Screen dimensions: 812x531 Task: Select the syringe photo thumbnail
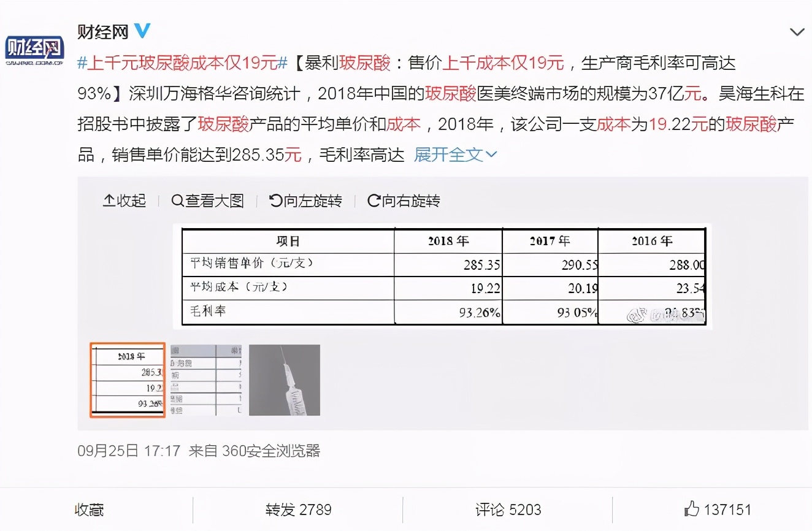pos(285,380)
